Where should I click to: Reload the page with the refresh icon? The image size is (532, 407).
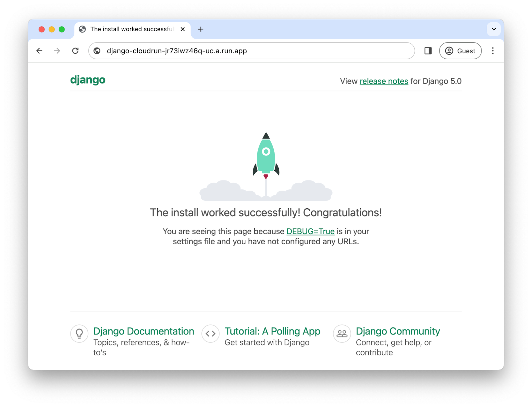tap(75, 51)
